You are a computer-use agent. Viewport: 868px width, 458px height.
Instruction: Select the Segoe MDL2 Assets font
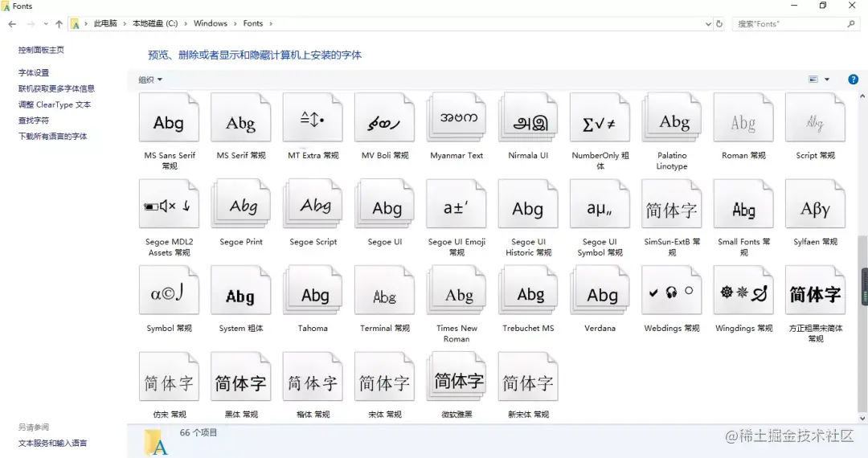pyautogui.click(x=169, y=203)
